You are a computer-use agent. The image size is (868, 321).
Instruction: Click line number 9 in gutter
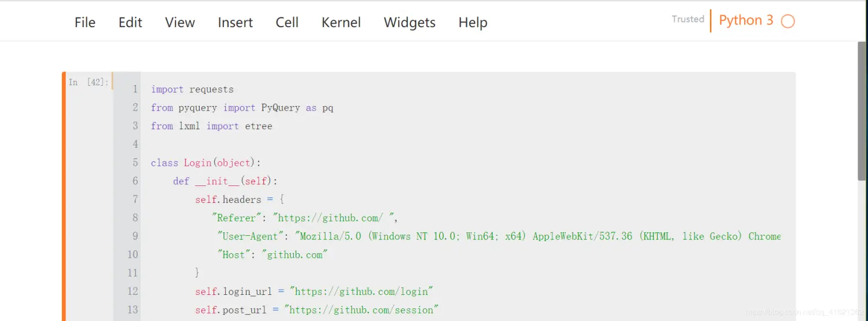point(135,236)
